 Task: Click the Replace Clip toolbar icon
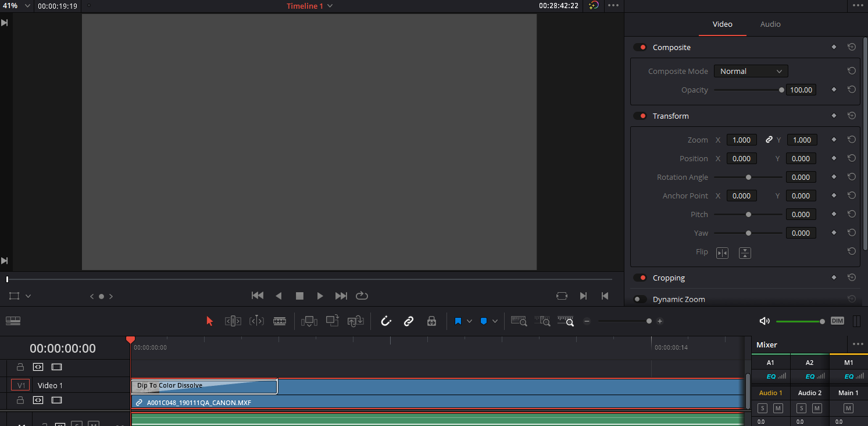click(355, 321)
